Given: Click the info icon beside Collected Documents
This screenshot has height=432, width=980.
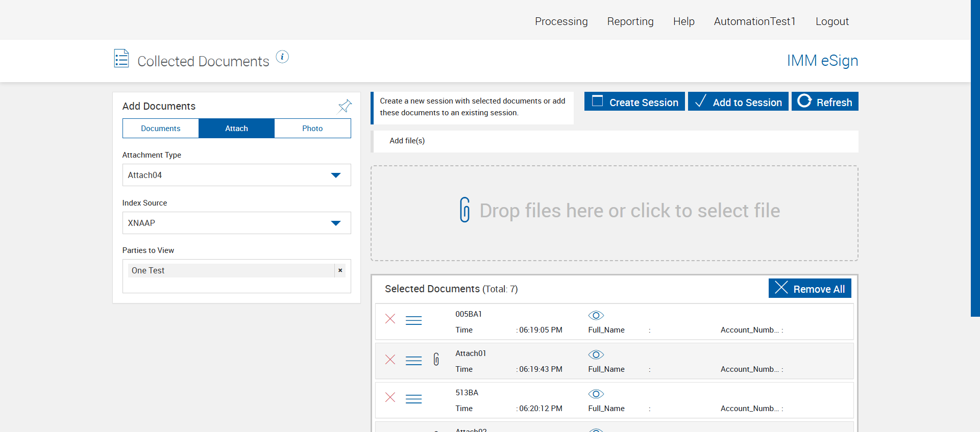Looking at the screenshot, I should point(282,57).
